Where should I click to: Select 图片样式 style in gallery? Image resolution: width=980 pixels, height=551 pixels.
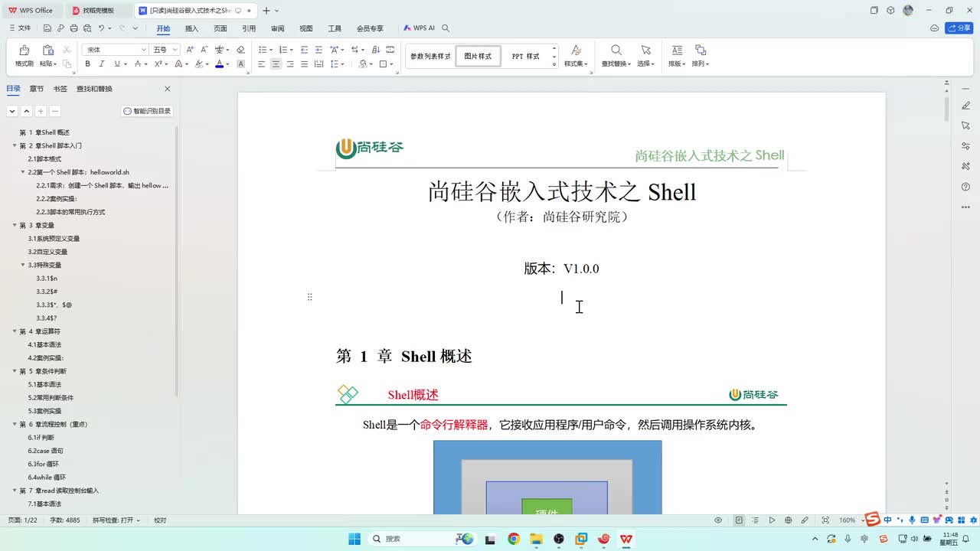(x=479, y=57)
